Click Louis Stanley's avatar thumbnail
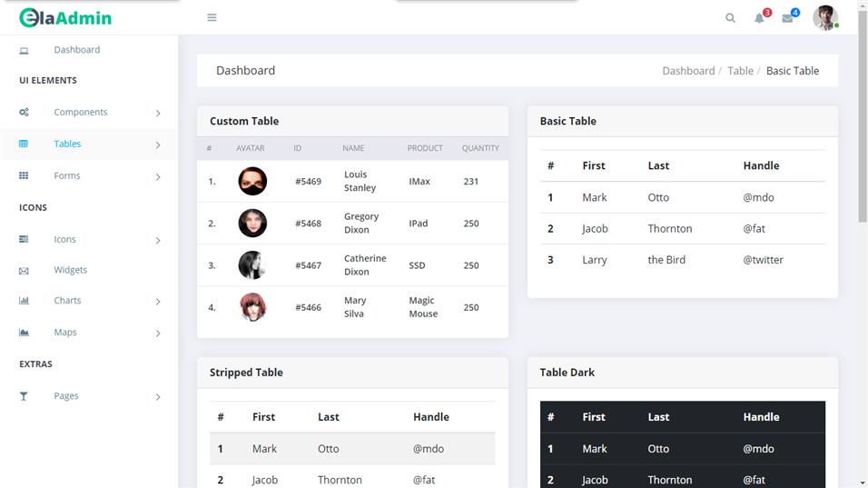 pyautogui.click(x=252, y=181)
